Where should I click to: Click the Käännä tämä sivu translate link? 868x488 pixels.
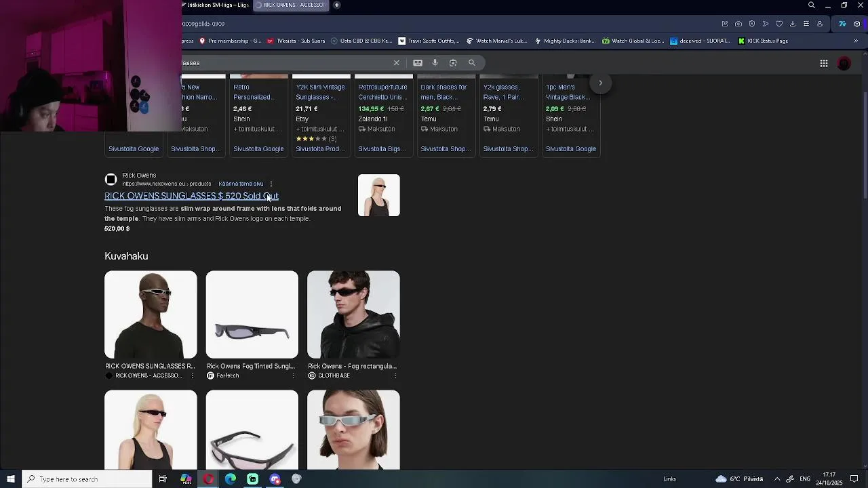[x=241, y=184]
